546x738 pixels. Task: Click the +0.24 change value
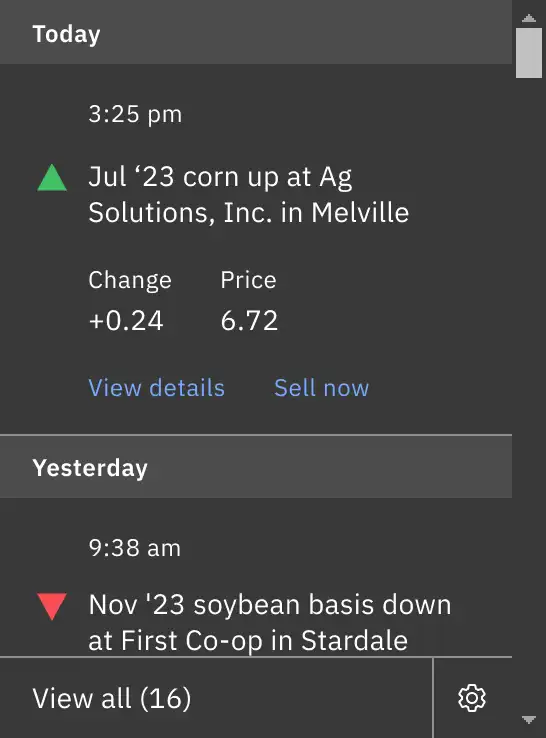126,321
